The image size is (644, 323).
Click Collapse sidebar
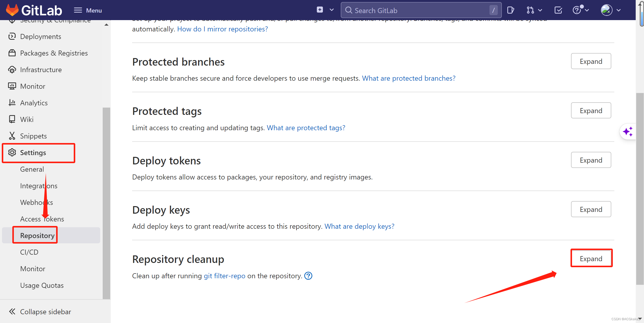[x=45, y=312]
